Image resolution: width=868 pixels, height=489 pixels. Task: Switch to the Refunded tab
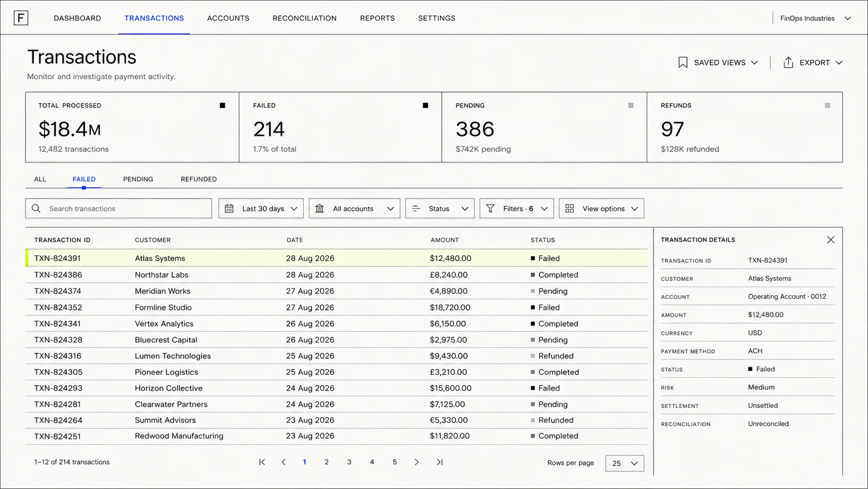coord(199,179)
